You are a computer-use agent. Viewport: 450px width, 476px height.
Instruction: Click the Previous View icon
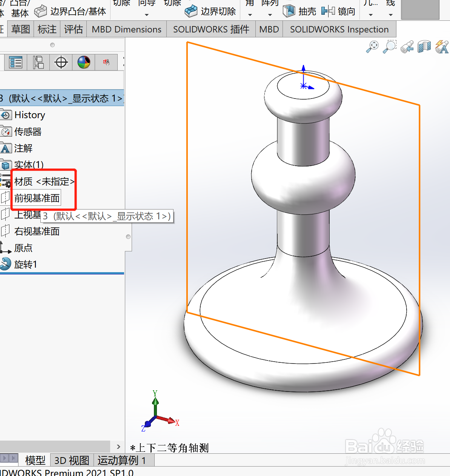point(407,47)
